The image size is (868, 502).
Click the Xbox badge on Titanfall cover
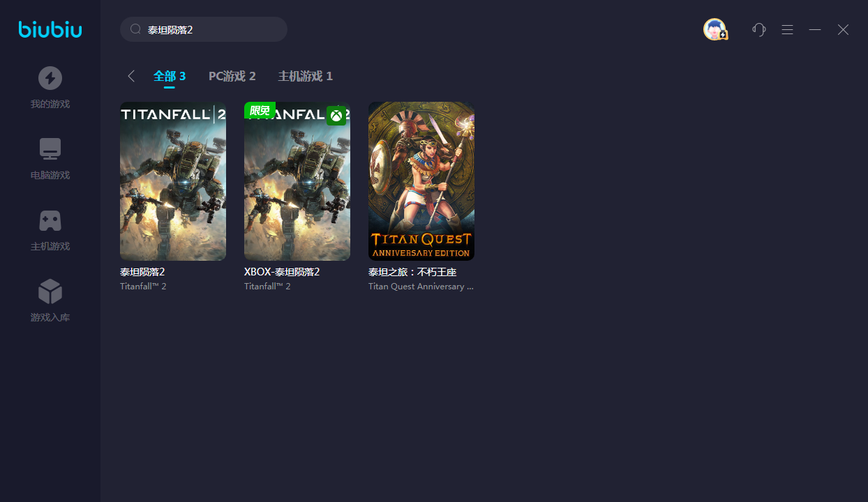(336, 116)
